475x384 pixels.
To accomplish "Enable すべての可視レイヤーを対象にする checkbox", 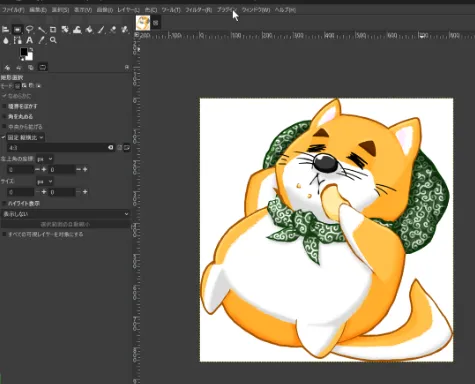I will [4, 234].
